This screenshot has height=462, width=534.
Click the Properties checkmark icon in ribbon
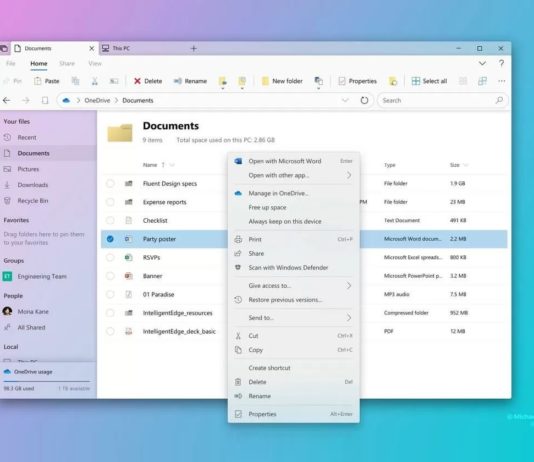(342, 81)
